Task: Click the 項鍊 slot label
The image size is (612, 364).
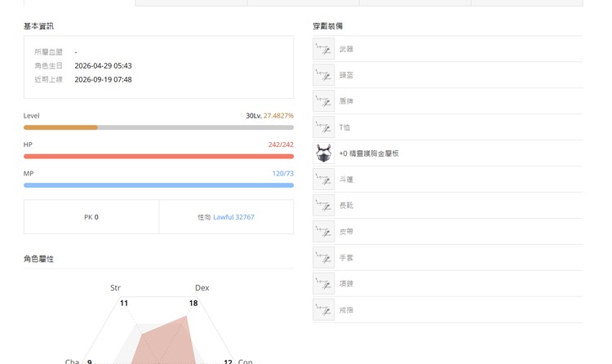Action: (346, 283)
